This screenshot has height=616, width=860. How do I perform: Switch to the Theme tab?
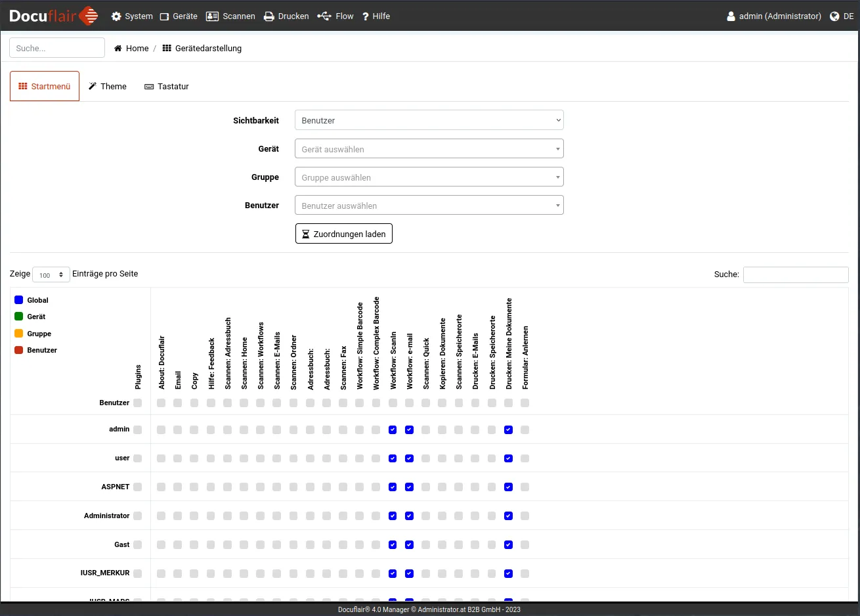[x=108, y=87]
